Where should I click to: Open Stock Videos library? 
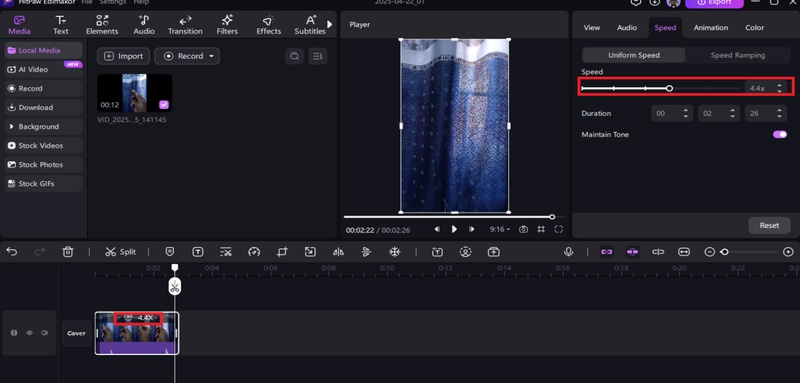43,145
